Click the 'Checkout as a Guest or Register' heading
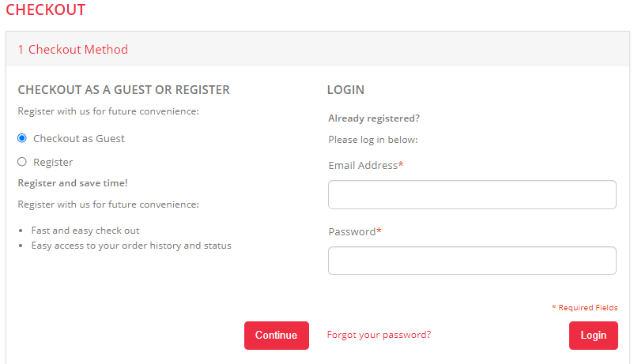This screenshot has width=634, height=364. pos(123,90)
